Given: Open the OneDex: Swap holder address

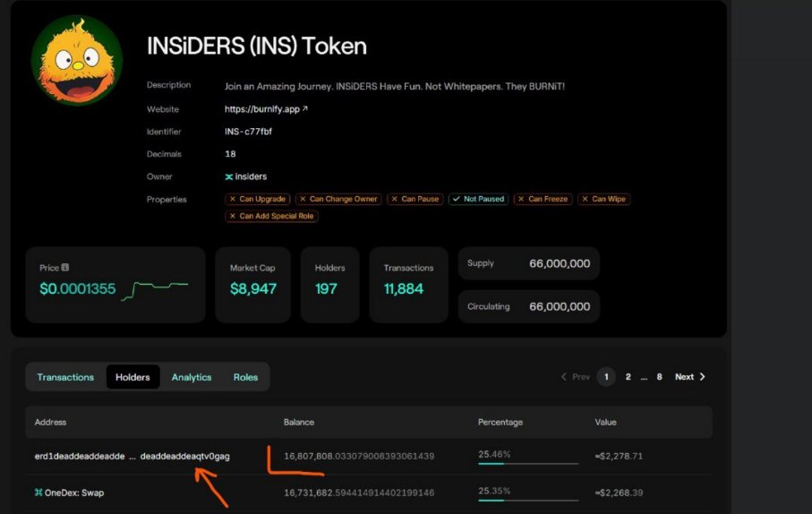Looking at the screenshot, I should (74, 493).
